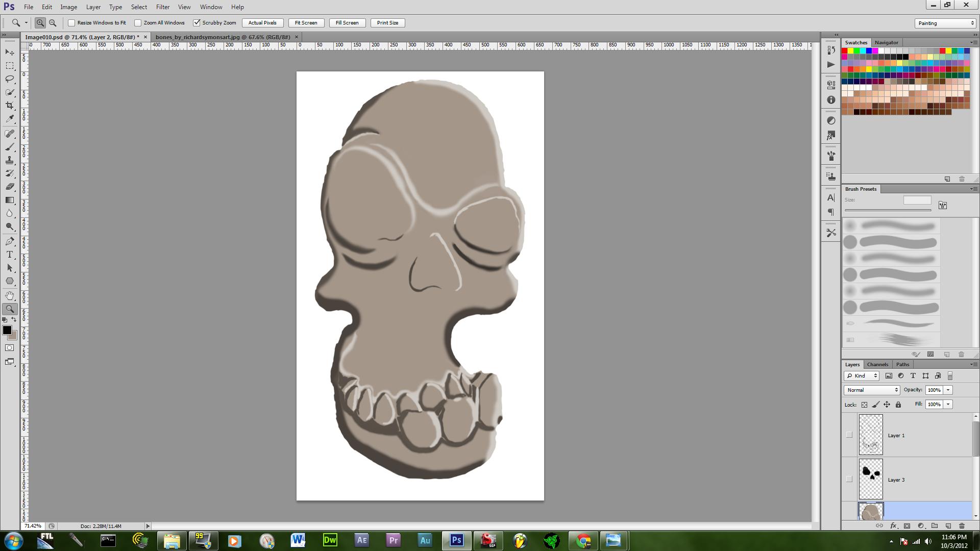This screenshot has width=980, height=551.
Task: Click the brush Size slider
Action: pos(888,210)
